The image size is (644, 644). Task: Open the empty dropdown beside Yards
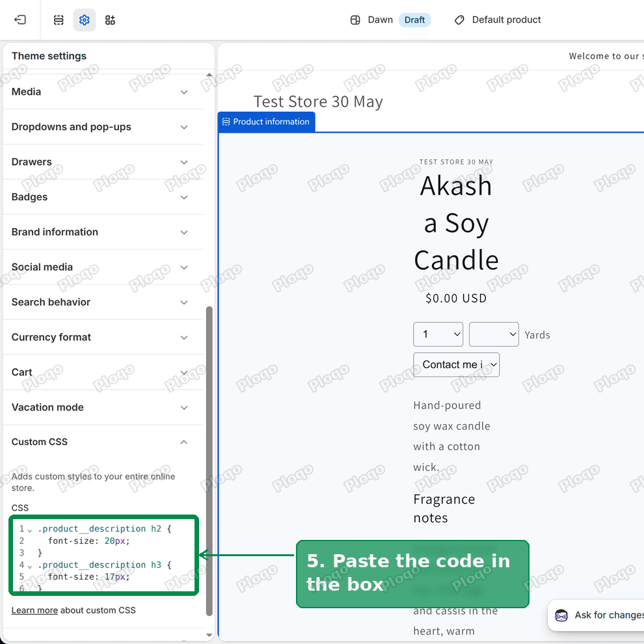click(494, 334)
